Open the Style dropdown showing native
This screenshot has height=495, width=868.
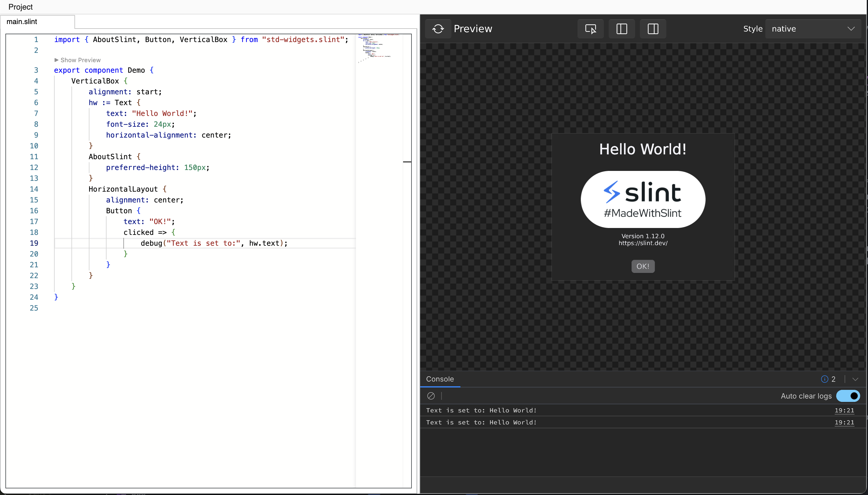(x=813, y=29)
